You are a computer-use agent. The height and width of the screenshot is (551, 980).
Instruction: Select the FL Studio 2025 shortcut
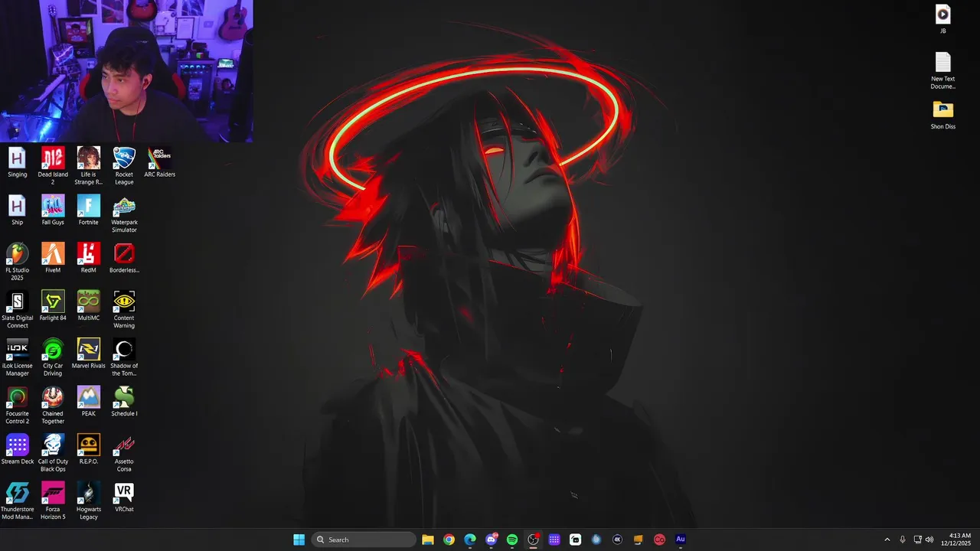tap(17, 262)
